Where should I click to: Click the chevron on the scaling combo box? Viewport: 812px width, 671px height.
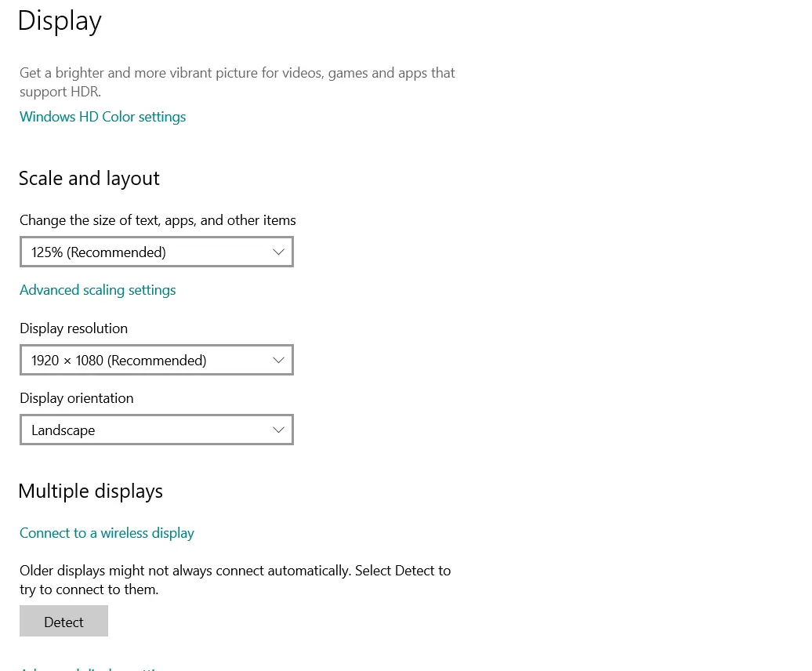coord(278,252)
